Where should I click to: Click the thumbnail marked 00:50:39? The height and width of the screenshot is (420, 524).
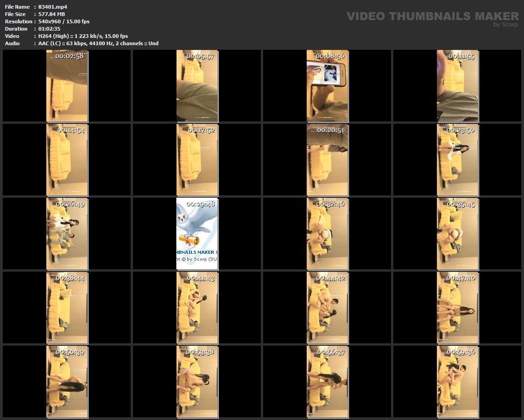coord(67,382)
